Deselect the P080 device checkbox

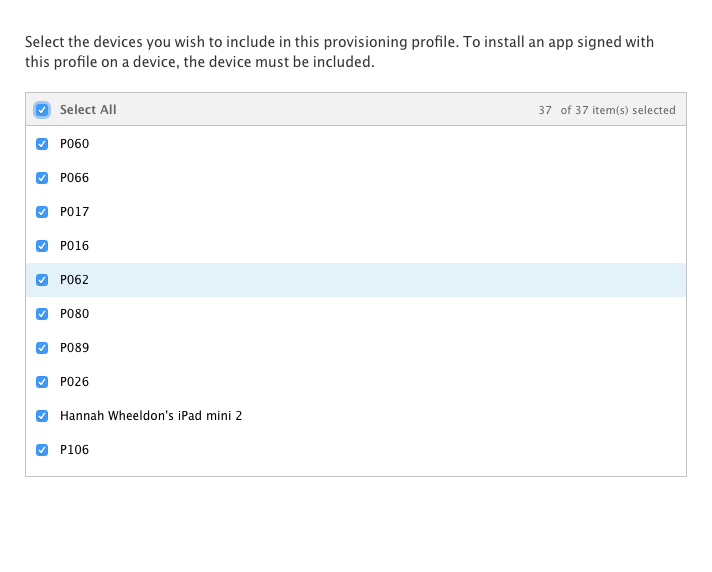42,314
